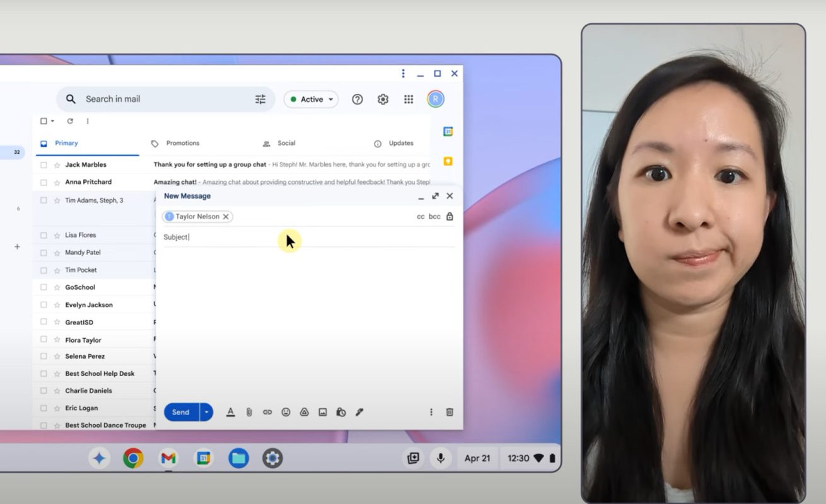The height and width of the screenshot is (504, 826).
Task: Insert signature with the pen icon
Action: tap(359, 412)
